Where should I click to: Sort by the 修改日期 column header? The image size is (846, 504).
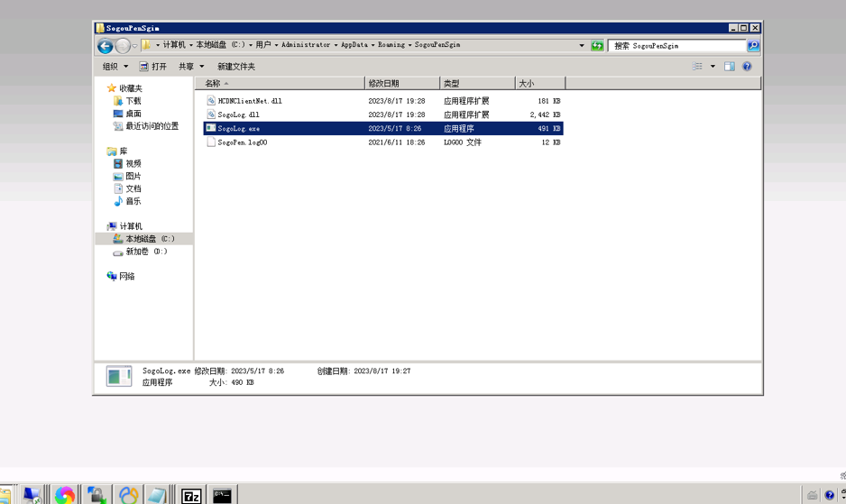coord(402,83)
